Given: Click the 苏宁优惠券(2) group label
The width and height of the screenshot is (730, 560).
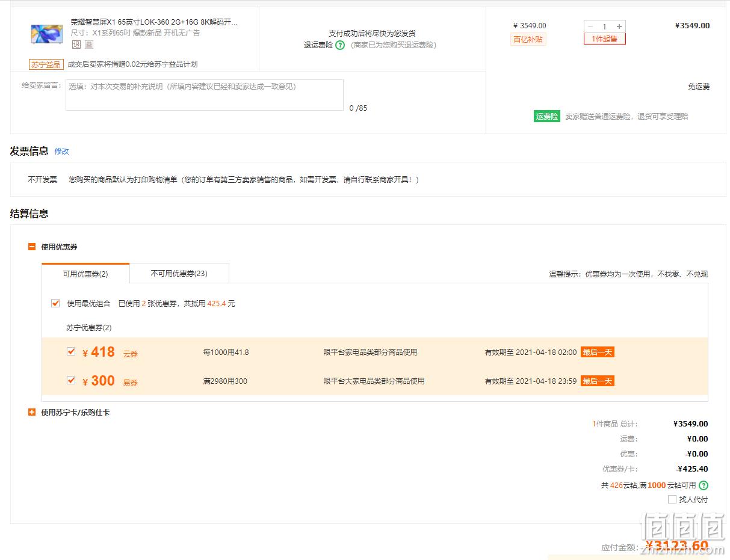Looking at the screenshot, I should (x=89, y=328).
